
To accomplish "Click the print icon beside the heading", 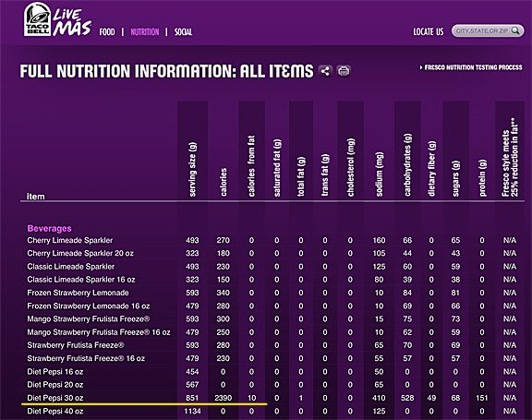I will pyautogui.click(x=344, y=71).
